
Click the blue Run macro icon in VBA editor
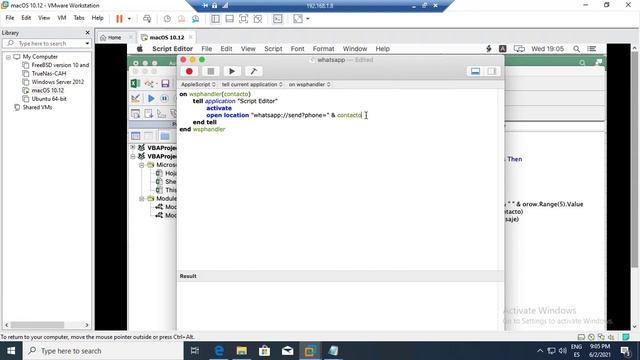click(151, 98)
